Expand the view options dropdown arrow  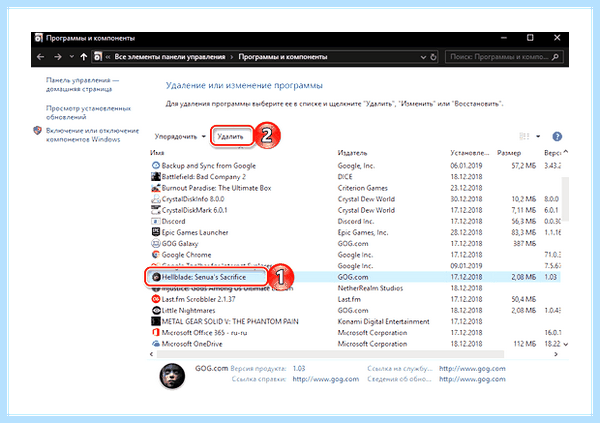[538, 136]
